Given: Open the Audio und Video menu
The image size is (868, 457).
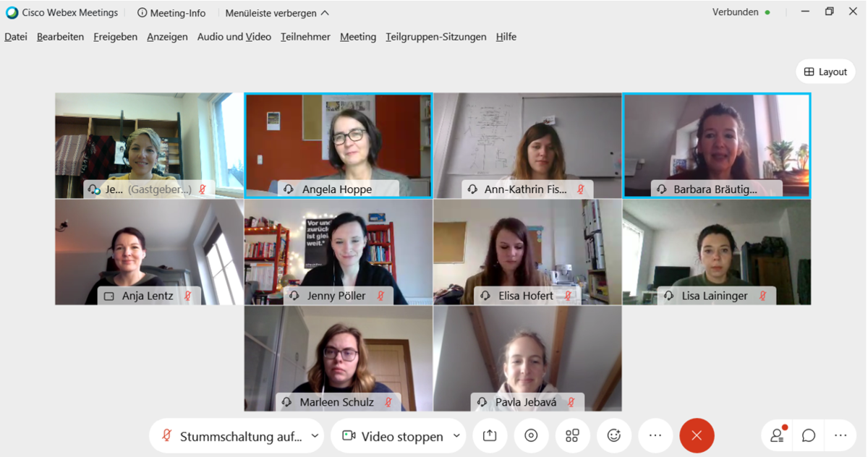Looking at the screenshot, I should click(x=234, y=37).
